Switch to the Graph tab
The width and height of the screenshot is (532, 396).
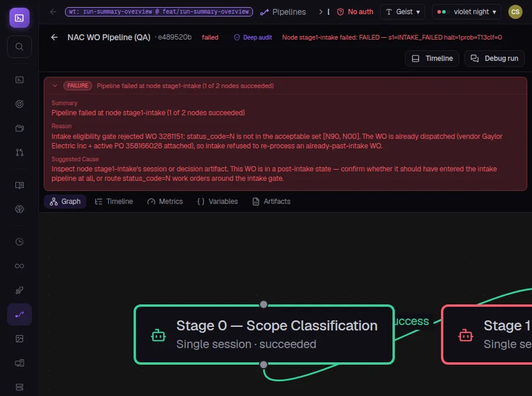coord(65,202)
